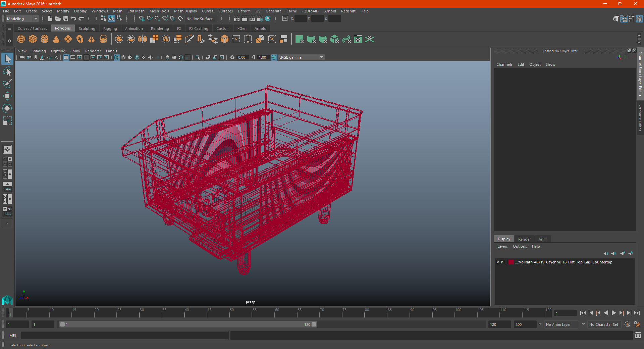Click the Mirror geometry shelf icon
This screenshot has width=644, height=349.
(143, 39)
